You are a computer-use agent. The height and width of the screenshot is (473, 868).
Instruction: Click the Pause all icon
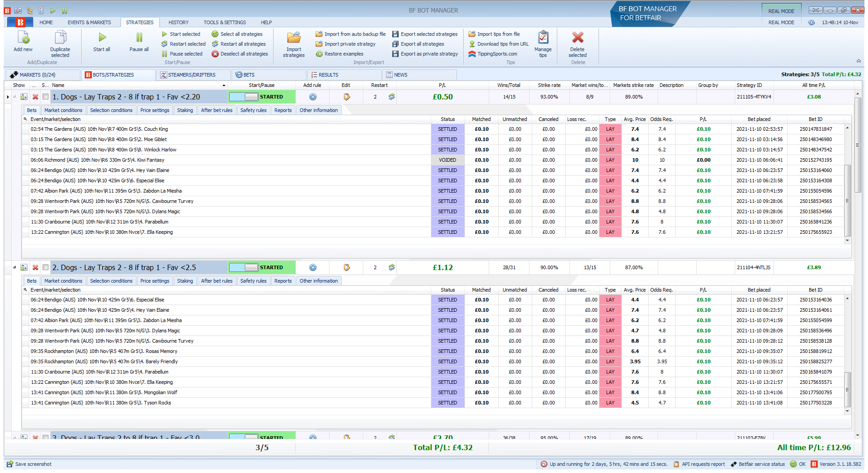point(139,37)
